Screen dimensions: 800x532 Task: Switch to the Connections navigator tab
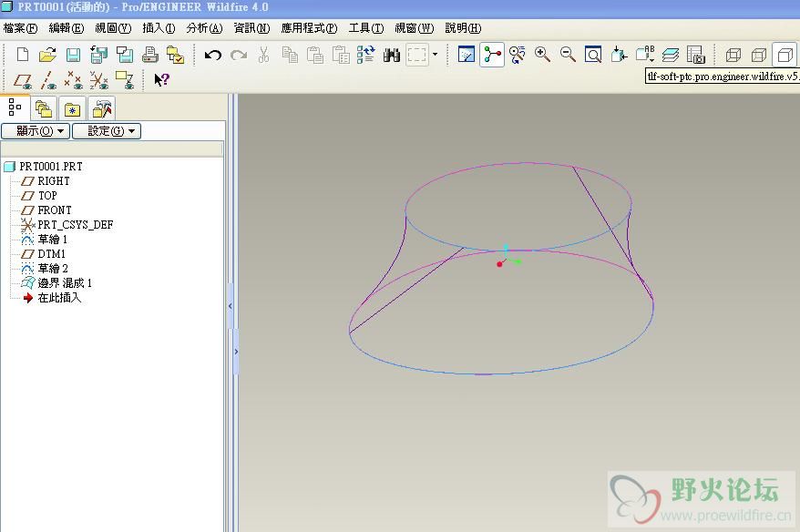[x=101, y=108]
